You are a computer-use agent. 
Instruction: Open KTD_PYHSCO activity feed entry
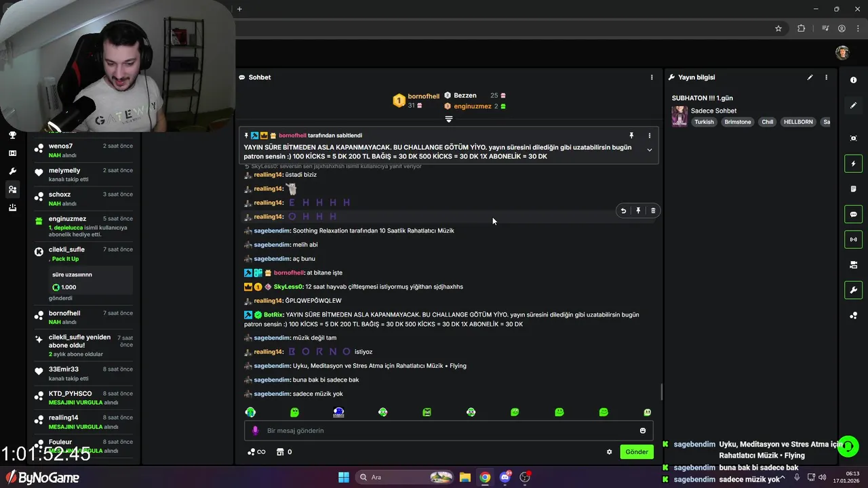point(84,398)
